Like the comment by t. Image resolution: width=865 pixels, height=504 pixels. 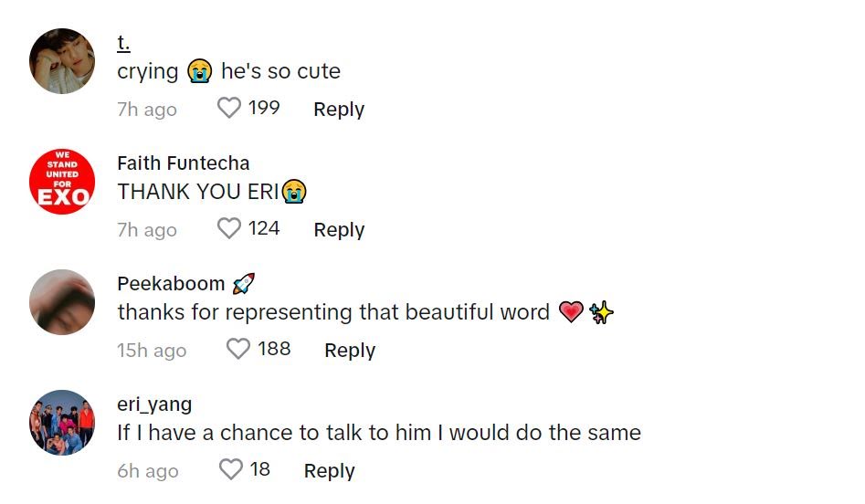[x=229, y=109]
